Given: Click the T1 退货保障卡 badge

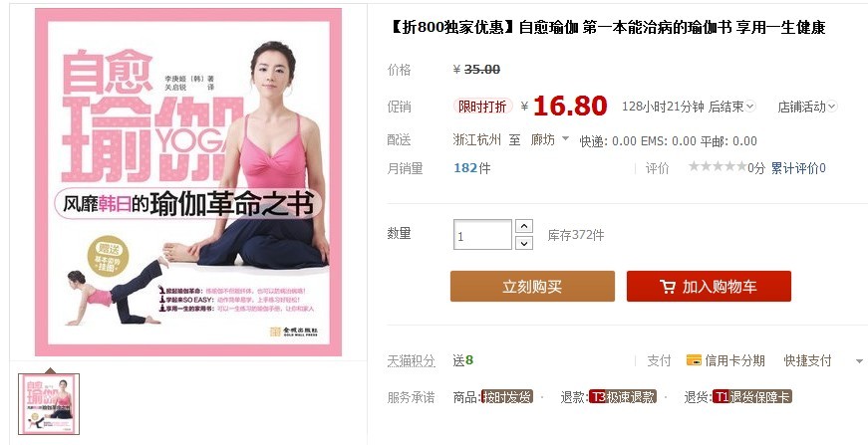Looking at the screenshot, I should click(751, 396).
